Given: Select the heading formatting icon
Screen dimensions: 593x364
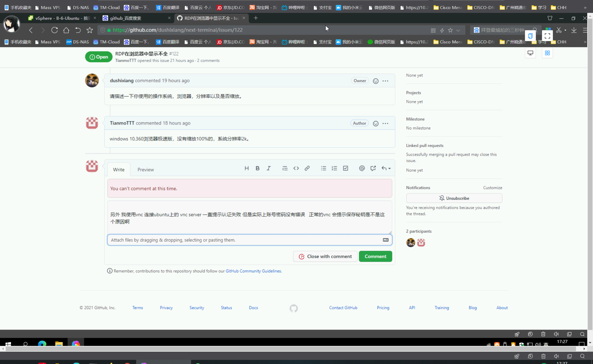Looking at the screenshot, I should [246, 168].
